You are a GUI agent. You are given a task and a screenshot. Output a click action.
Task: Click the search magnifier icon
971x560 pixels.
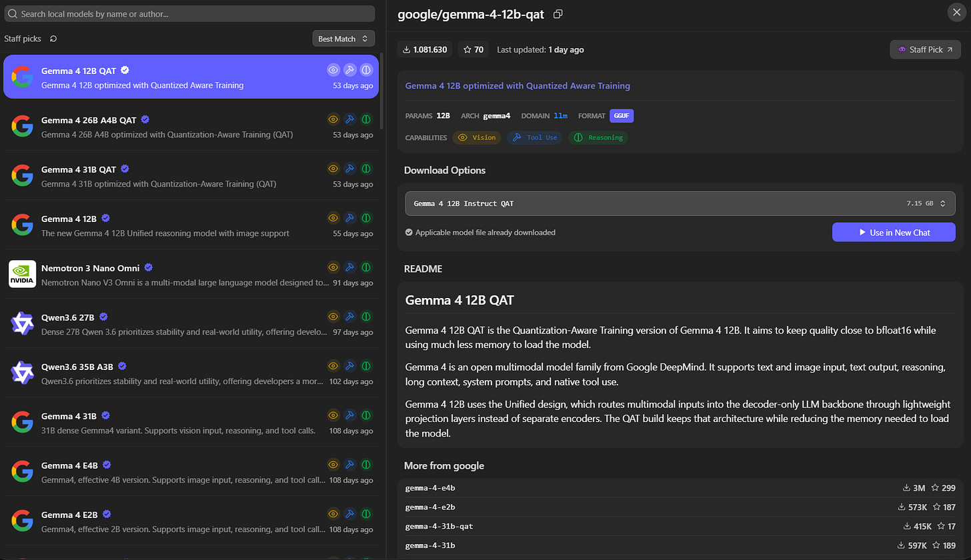tap(12, 13)
